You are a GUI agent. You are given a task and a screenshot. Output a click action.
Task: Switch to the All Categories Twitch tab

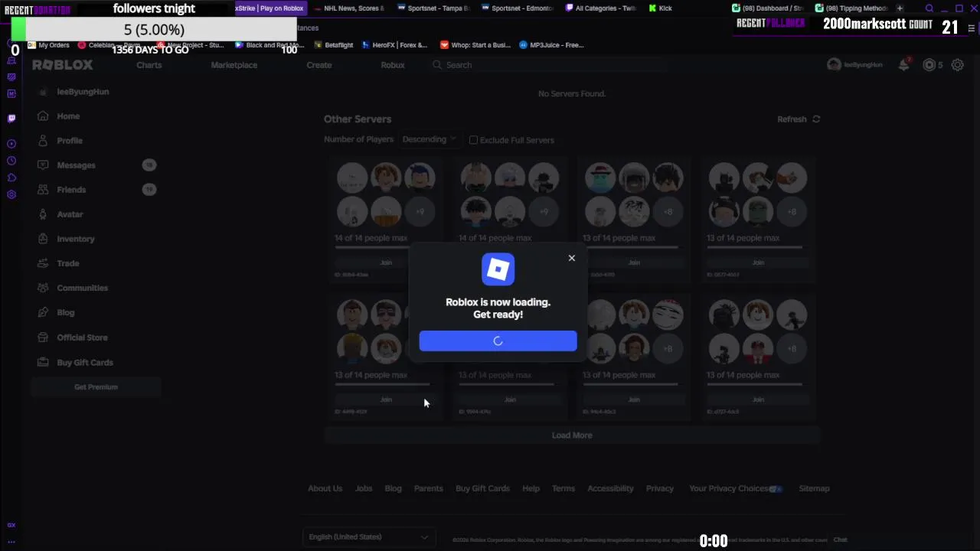(x=601, y=8)
